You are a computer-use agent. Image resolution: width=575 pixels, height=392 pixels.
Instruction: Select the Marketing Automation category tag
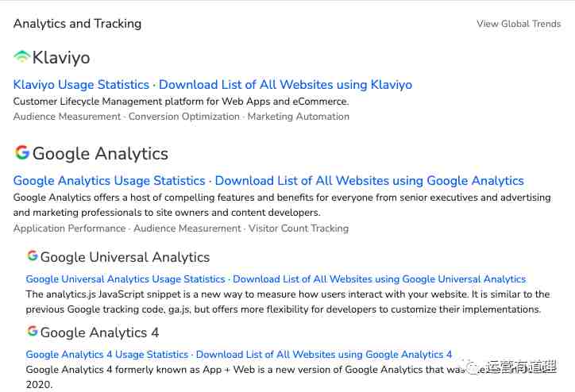click(x=298, y=117)
